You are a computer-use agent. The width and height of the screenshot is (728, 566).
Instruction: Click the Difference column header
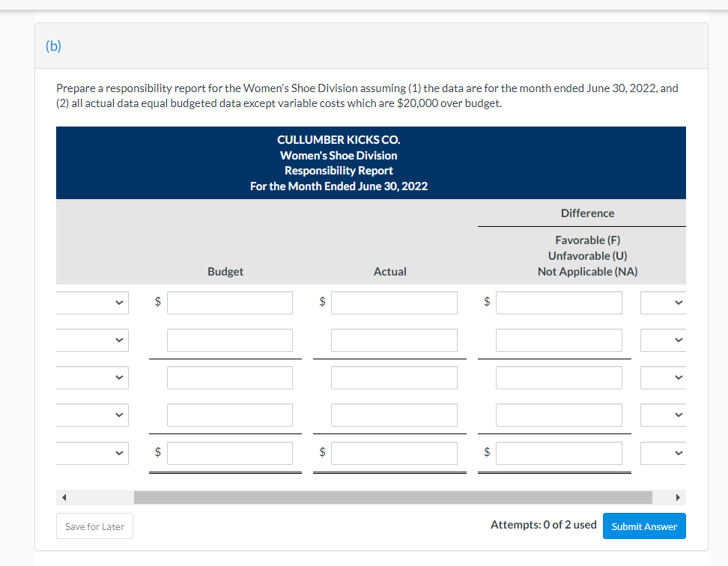click(x=587, y=213)
